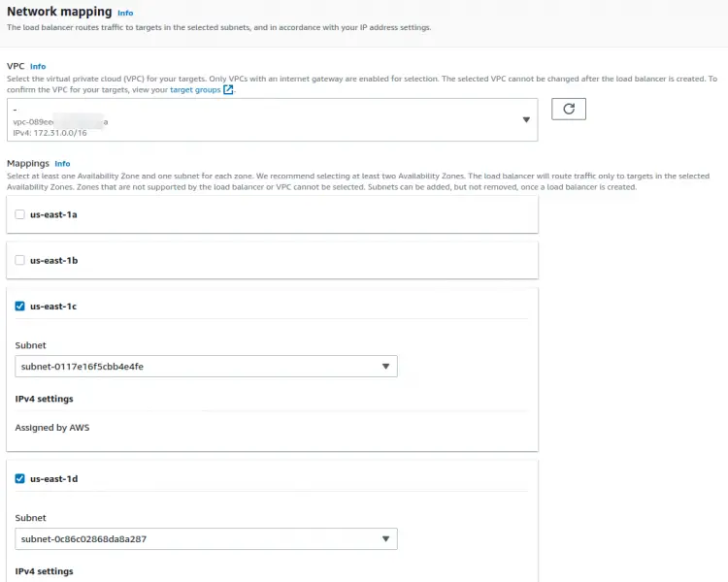The image size is (728, 582).
Task: Click the us-east-1b zone label
Action: [x=53, y=260]
